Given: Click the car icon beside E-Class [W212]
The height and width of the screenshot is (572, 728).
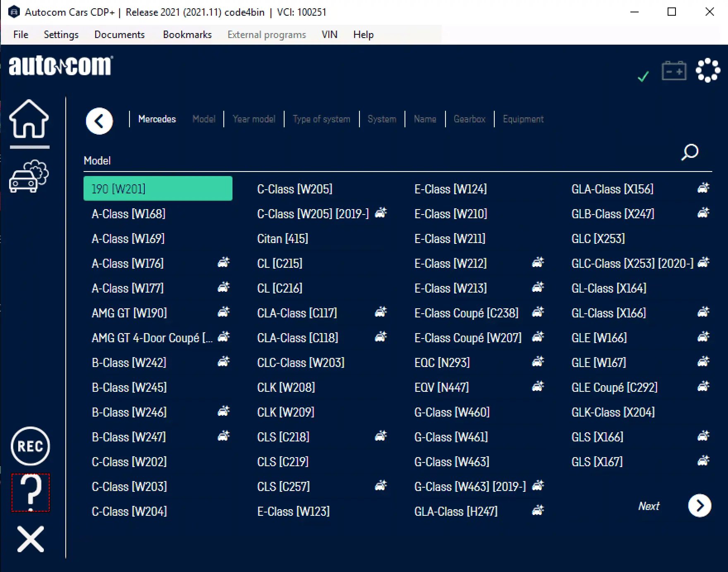Looking at the screenshot, I should point(538,262).
